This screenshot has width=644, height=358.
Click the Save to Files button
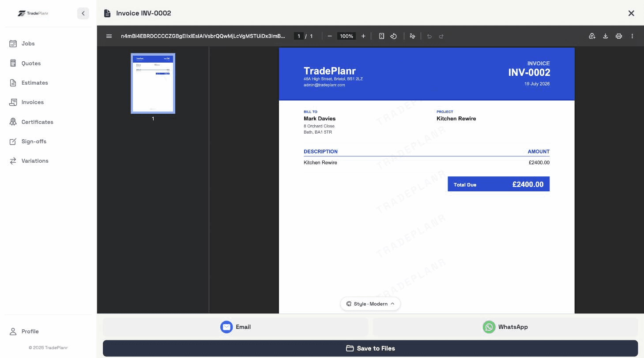(370, 348)
